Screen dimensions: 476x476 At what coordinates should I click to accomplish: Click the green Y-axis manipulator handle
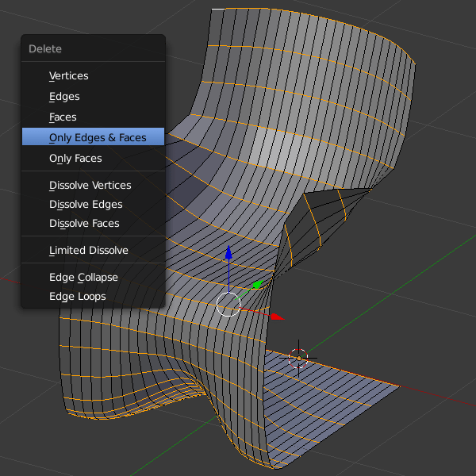[257, 283]
